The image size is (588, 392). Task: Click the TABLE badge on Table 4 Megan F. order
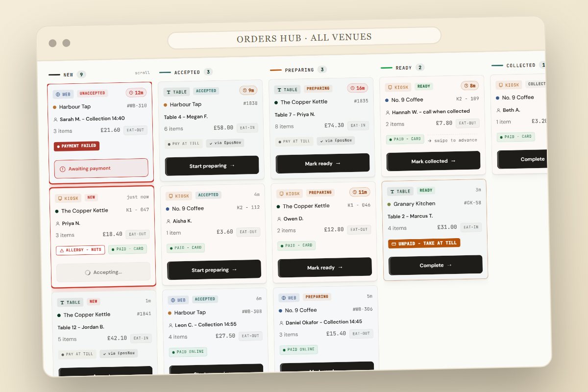click(x=176, y=92)
